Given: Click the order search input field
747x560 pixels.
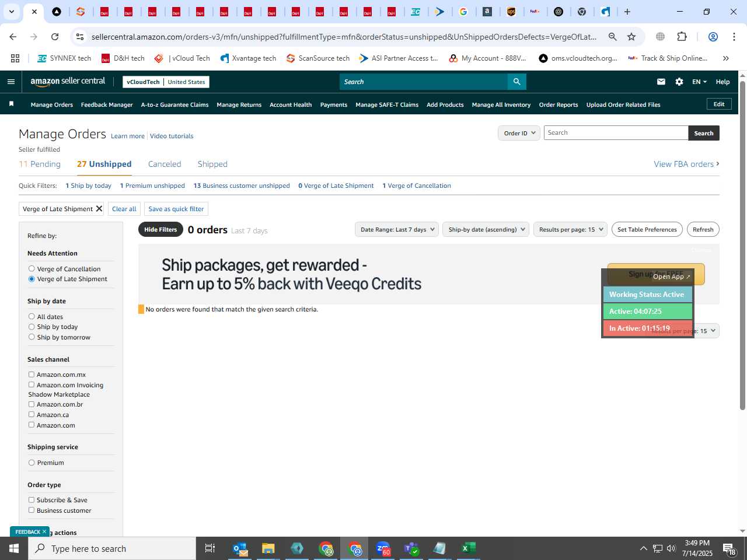Looking at the screenshot, I should pyautogui.click(x=616, y=133).
